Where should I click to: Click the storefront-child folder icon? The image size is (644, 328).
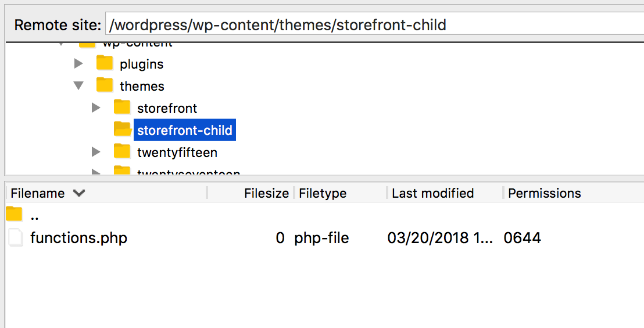click(122, 130)
